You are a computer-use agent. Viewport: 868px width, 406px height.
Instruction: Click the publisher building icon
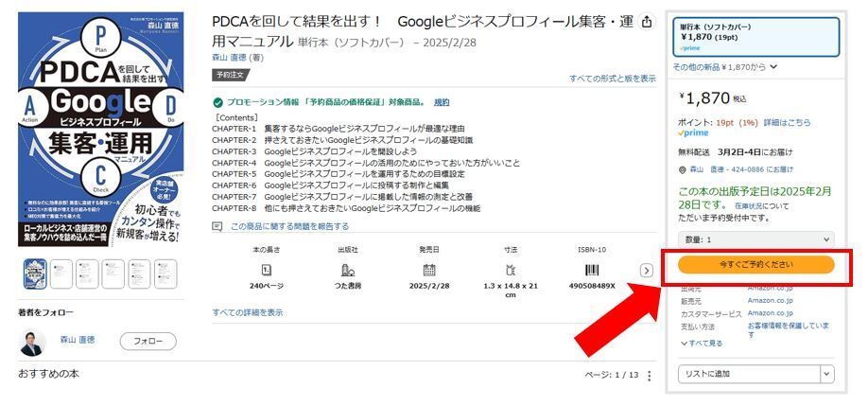348,270
